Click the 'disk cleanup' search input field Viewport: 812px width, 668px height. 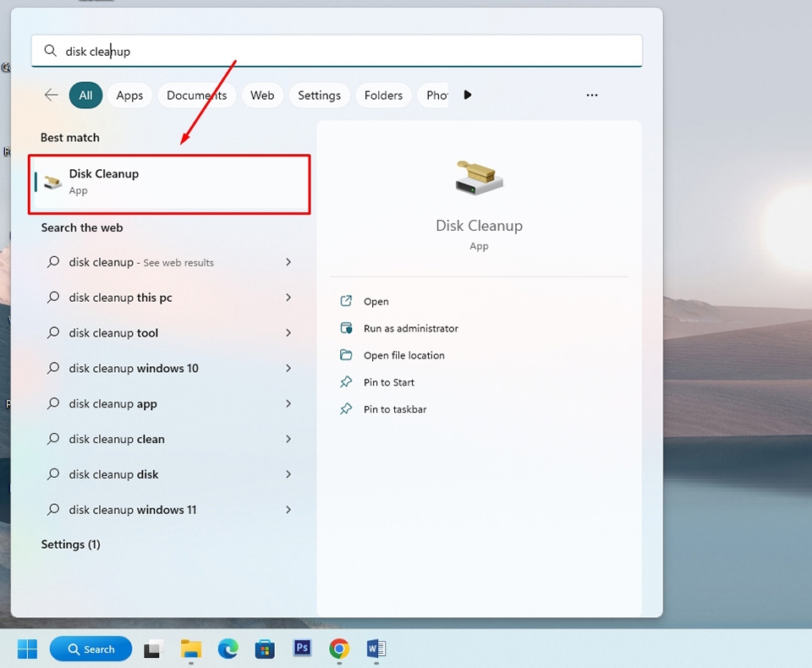pyautogui.click(x=337, y=51)
